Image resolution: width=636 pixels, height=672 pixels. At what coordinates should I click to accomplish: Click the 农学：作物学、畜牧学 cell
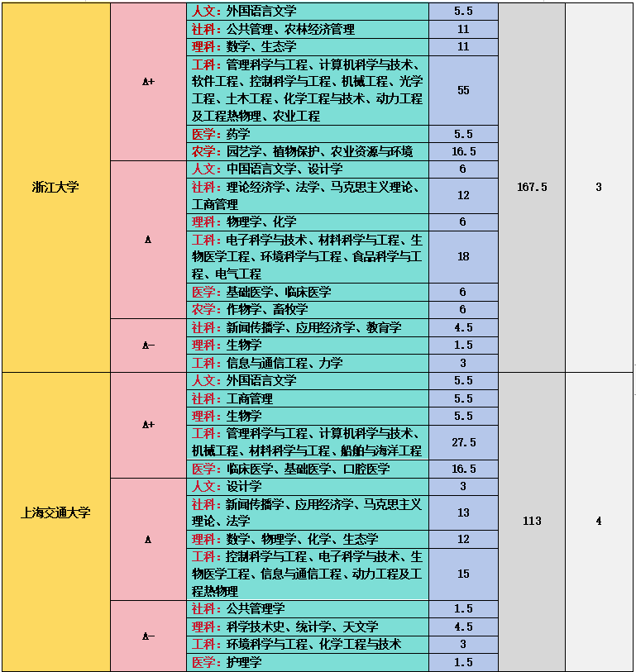308,309
